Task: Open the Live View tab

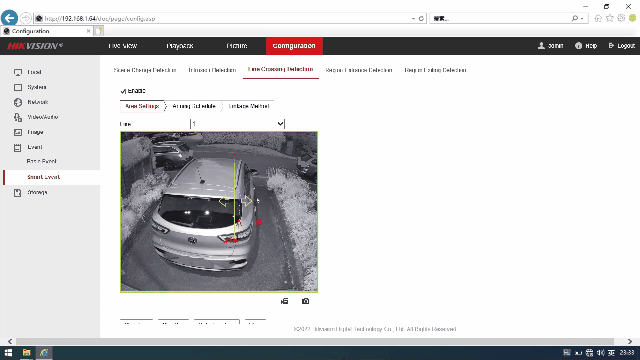Action: (122, 46)
